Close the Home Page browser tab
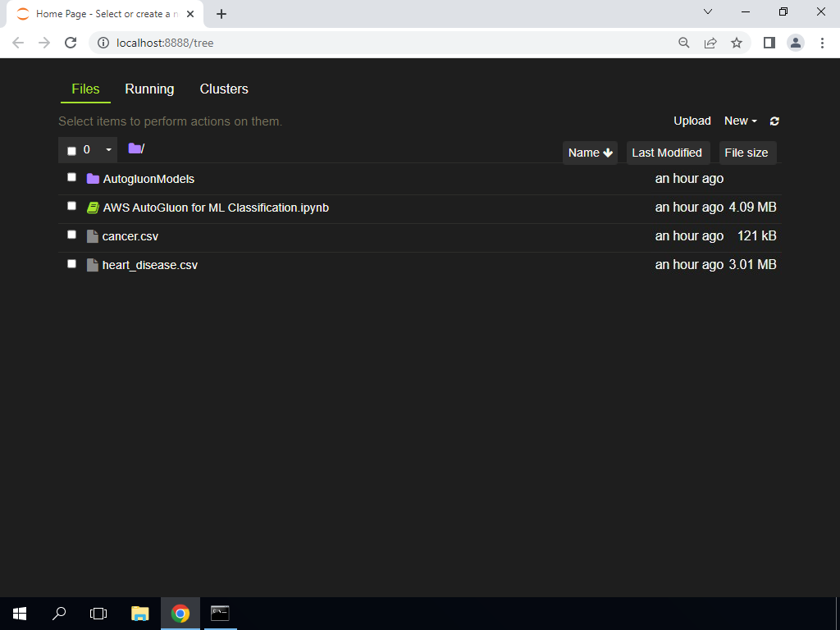840x630 pixels. (190, 14)
